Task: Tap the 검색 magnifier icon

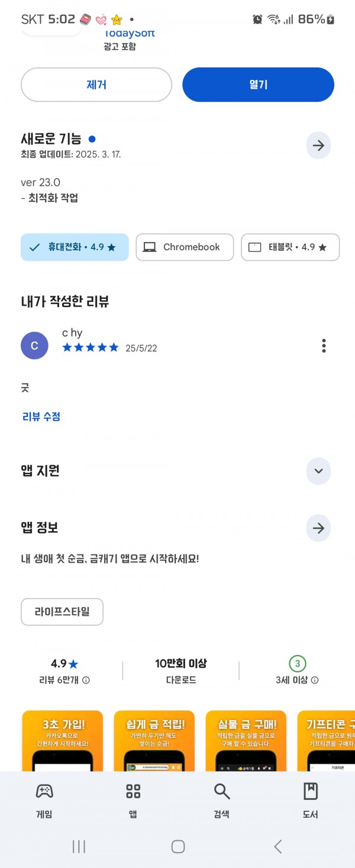Action: [222, 791]
